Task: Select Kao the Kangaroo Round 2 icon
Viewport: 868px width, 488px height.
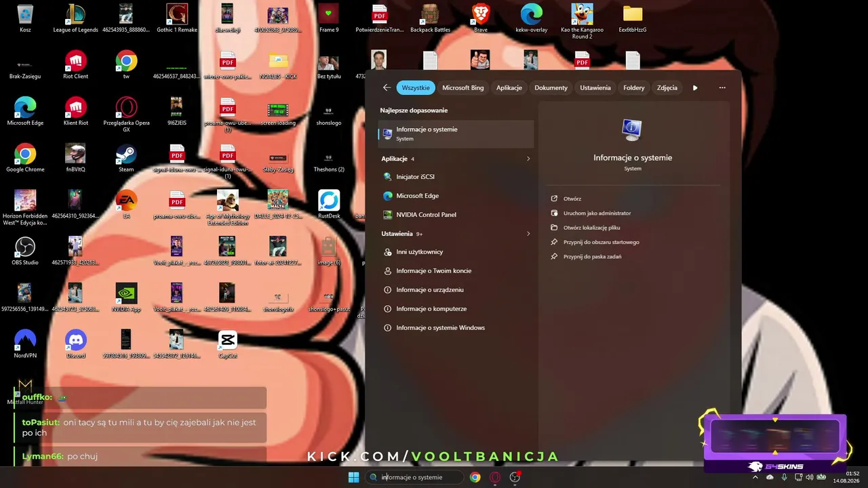Action: coord(582,21)
